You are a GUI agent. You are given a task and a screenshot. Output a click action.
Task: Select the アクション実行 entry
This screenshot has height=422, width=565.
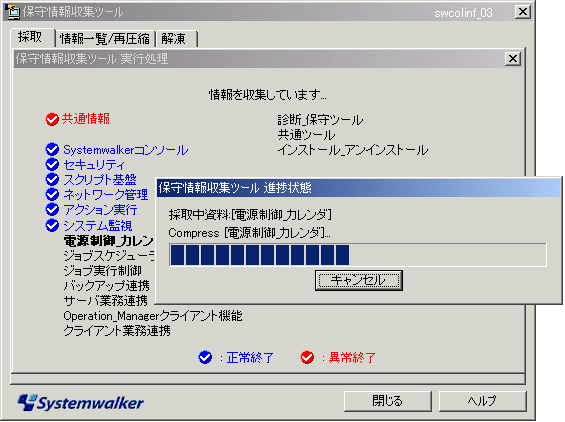(x=100, y=210)
